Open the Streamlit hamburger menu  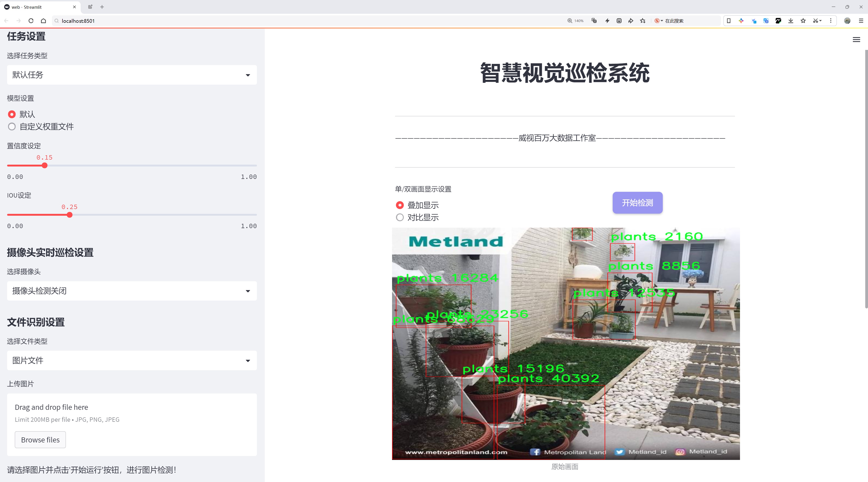[x=856, y=40]
